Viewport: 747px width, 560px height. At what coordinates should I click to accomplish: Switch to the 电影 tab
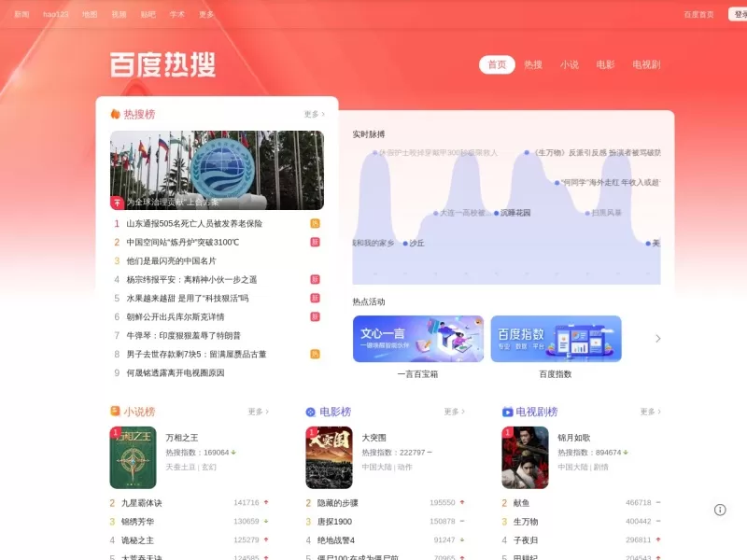(x=607, y=64)
